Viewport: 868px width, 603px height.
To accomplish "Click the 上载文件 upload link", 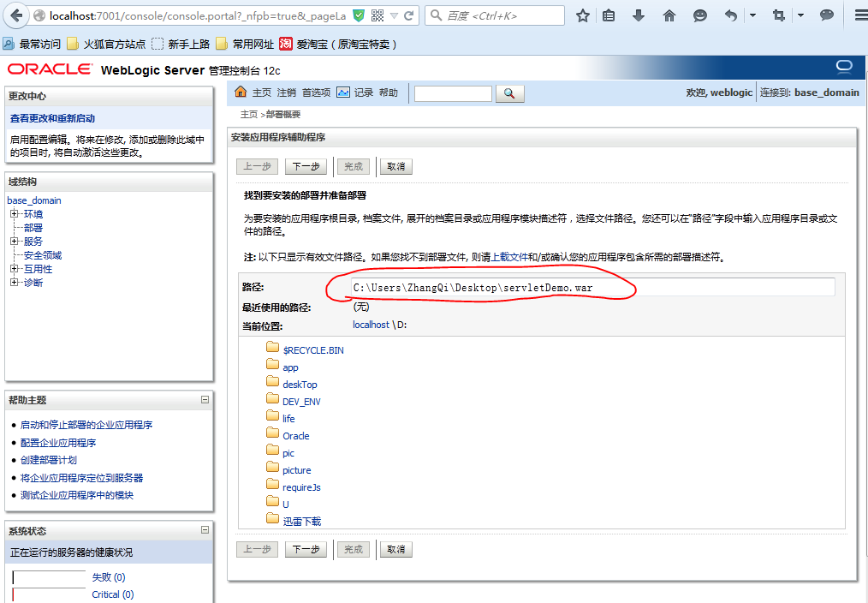I will (x=509, y=257).
